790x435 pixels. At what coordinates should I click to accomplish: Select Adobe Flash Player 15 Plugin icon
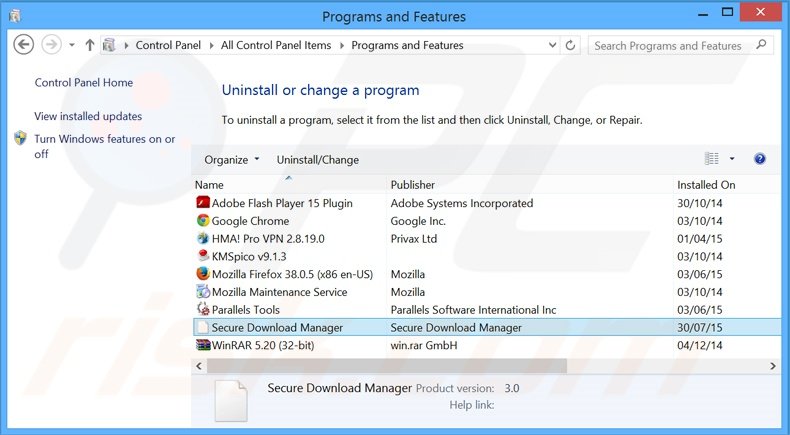click(203, 203)
